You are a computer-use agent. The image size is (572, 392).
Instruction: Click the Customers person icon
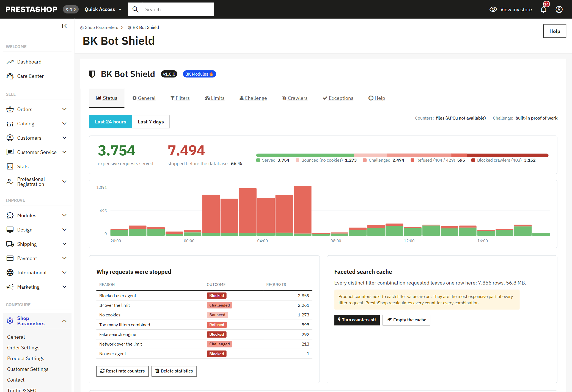click(10, 138)
